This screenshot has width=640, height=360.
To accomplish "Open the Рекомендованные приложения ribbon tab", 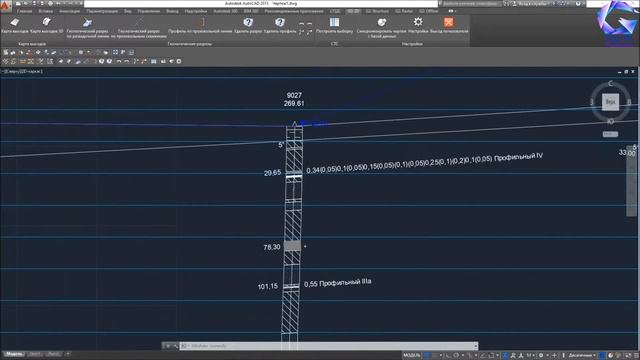I will point(294,11).
